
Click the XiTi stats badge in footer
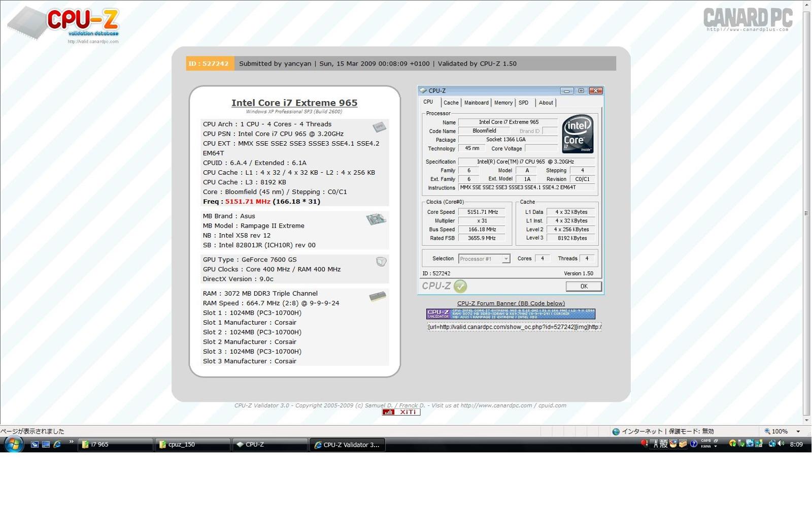point(401,412)
